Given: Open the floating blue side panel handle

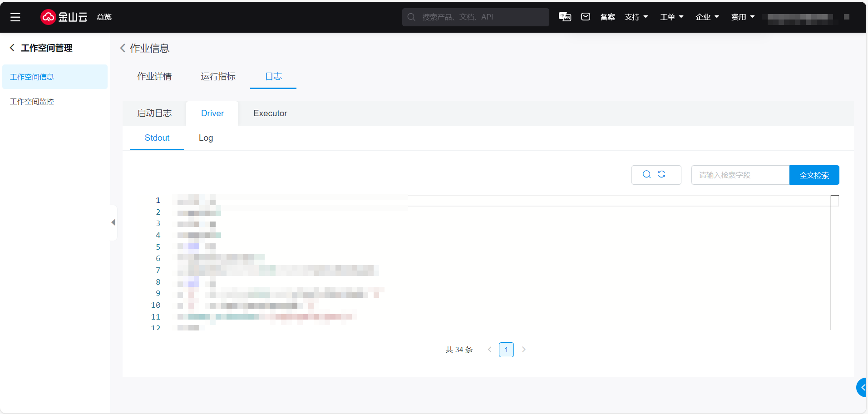Looking at the screenshot, I should click(x=862, y=388).
